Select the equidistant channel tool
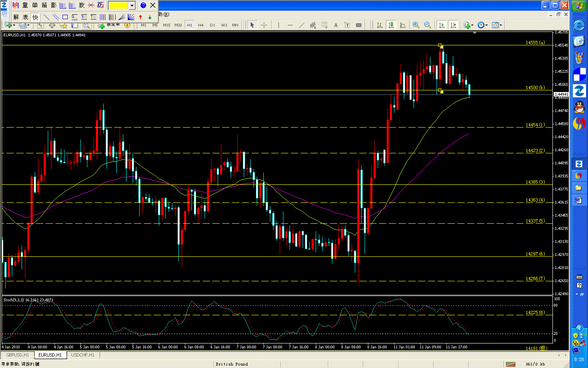Screen dimensions: 588x368 point(313,25)
